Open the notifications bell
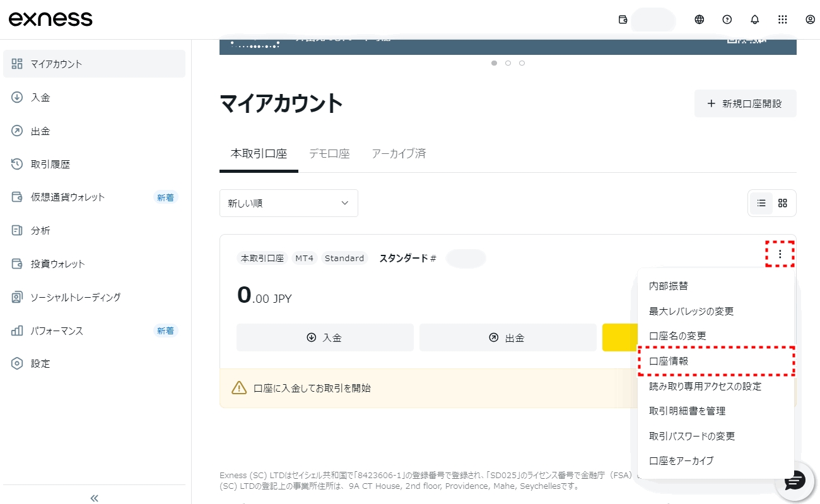 754,20
